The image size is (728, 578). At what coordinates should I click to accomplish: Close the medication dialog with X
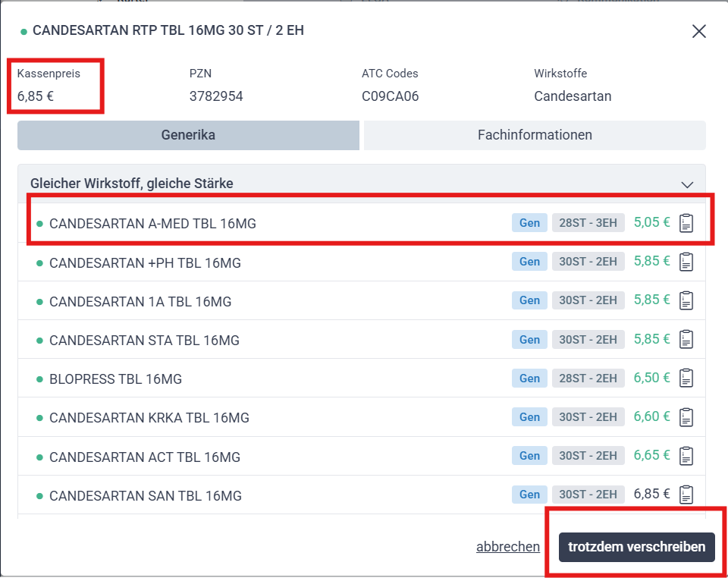coord(698,31)
